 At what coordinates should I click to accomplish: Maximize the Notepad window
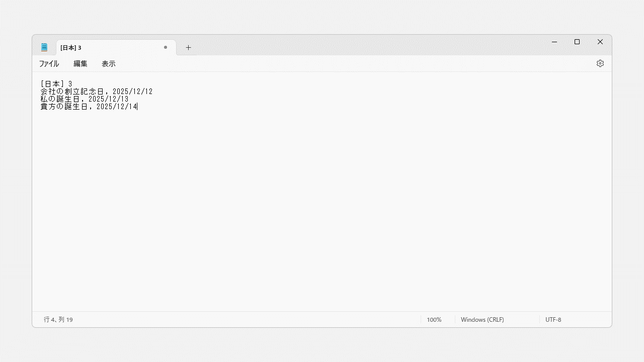577,42
